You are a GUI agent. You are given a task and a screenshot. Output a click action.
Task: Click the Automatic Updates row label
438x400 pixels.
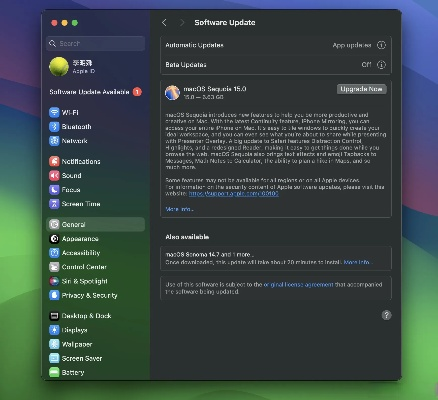tap(194, 45)
